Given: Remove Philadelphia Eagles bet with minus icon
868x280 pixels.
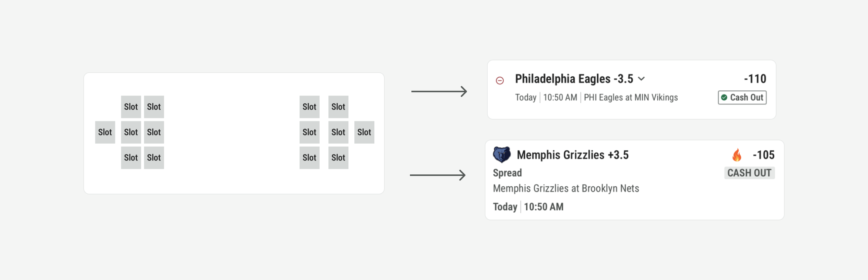Looking at the screenshot, I should [500, 80].
